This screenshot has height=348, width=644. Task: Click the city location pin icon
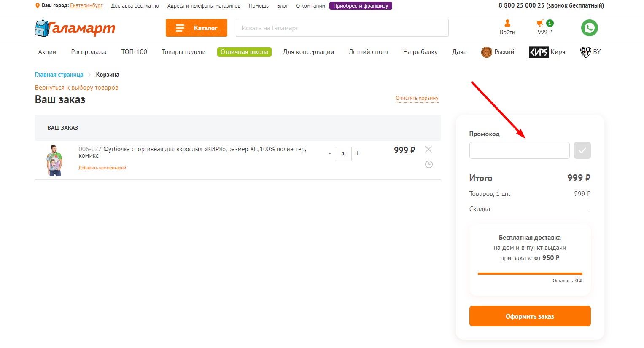[x=38, y=6]
